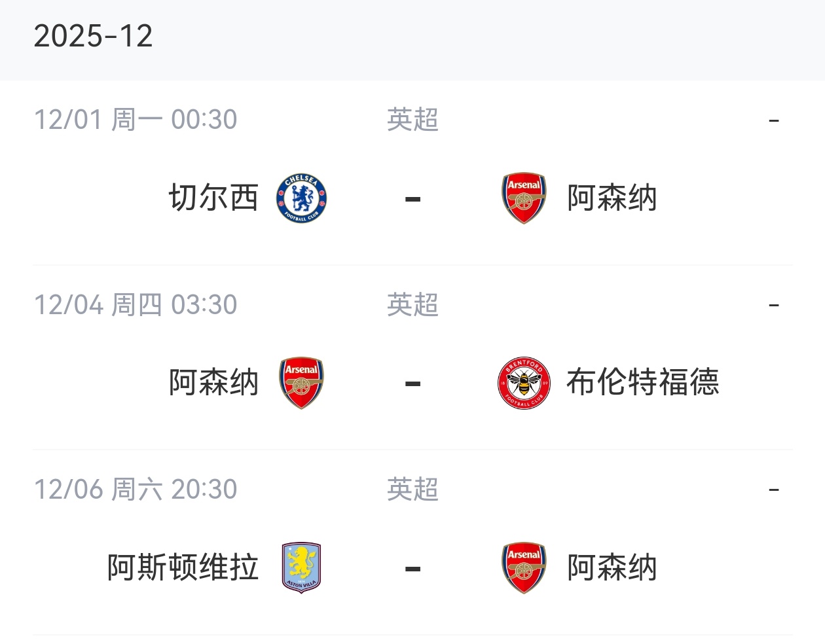This screenshot has height=644, width=825.
Task: Click the Aston Villa crest
Action: (x=301, y=567)
